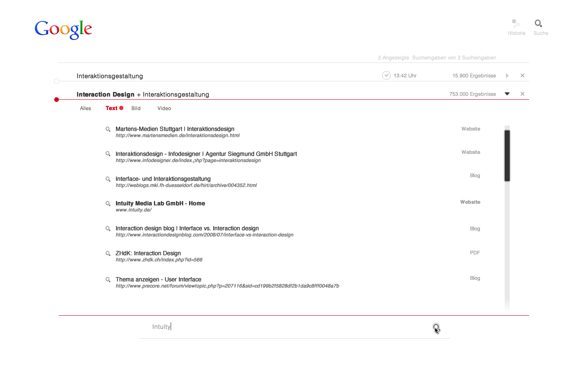Click magnifier icon beside ZHdK: Interaction Design
Viewport: 588px width, 368px height.
tap(108, 254)
